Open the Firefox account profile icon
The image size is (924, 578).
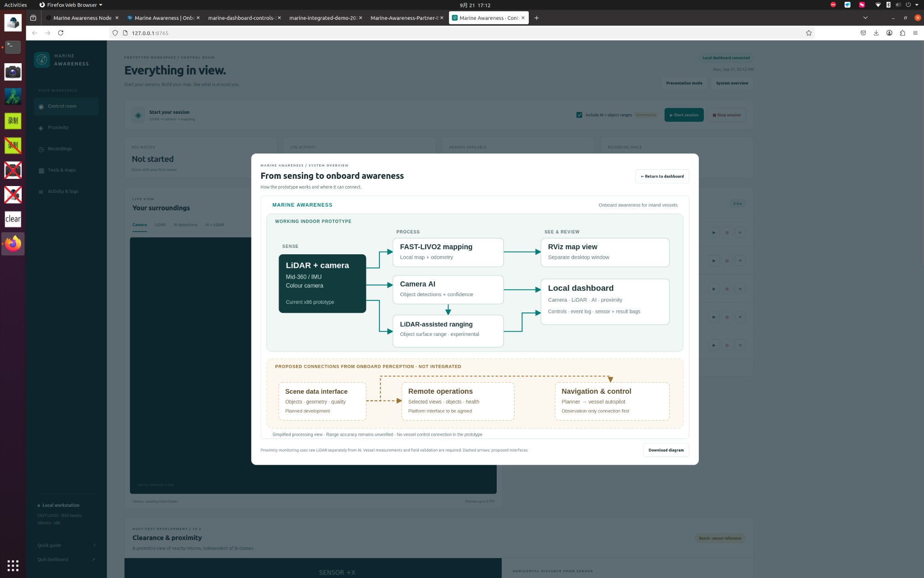[889, 33]
